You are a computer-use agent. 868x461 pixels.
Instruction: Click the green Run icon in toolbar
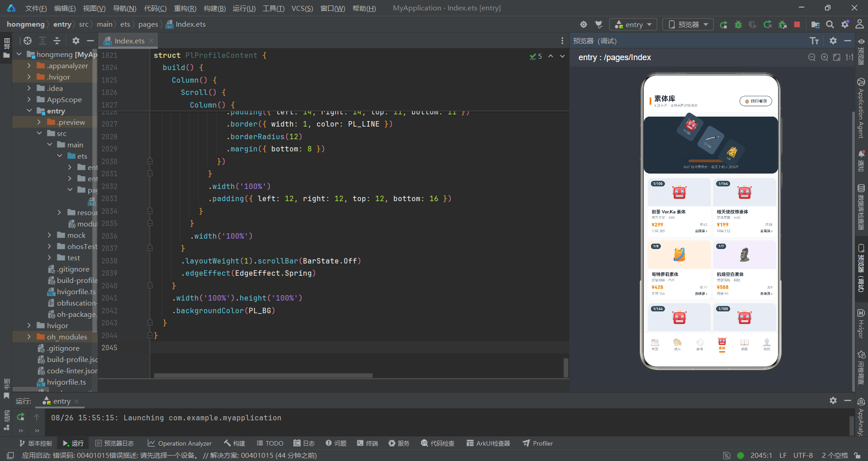click(x=723, y=24)
